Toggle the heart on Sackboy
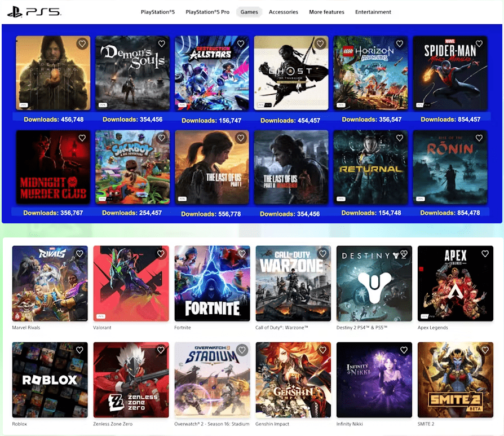 click(x=162, y=138)
